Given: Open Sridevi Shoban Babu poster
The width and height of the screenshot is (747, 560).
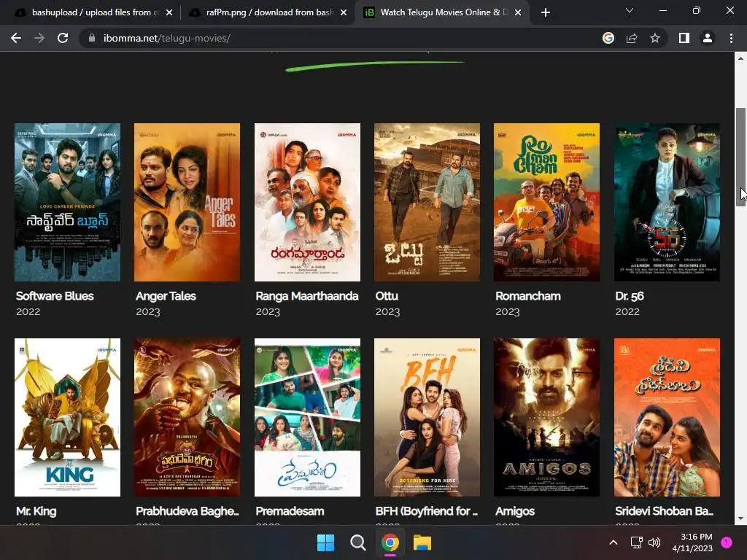Looking at the screenshot, I should (667, 418).
